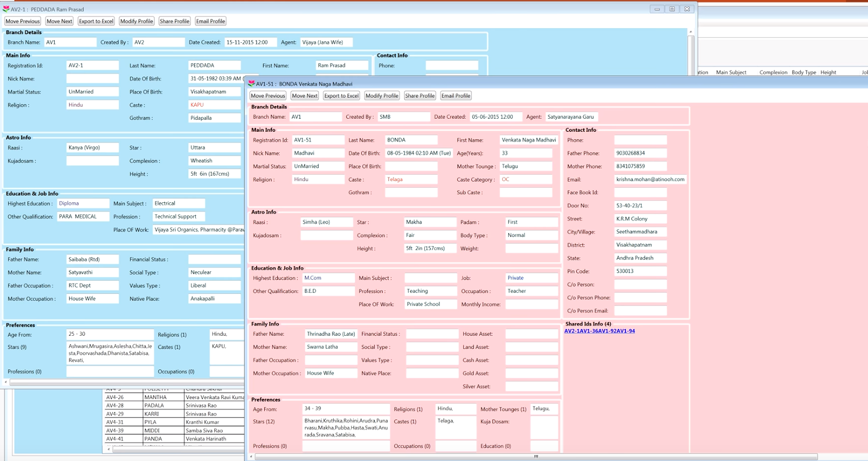Image resolution: width=868 pixels, height=461 pixels.
Task: Click Share Profile in the AV1-51 window
Action: (x=419, y=95)
